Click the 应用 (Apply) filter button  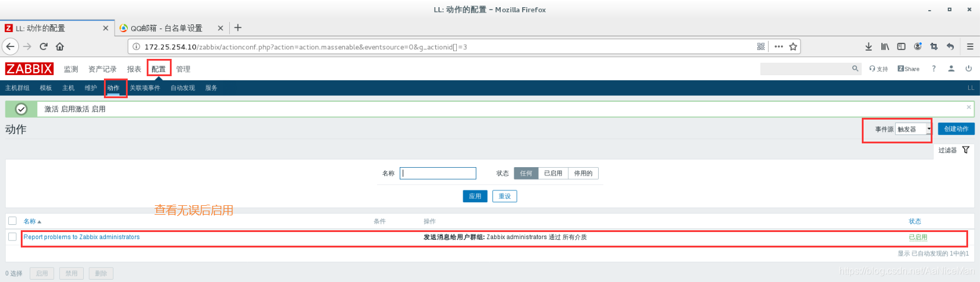tap(475, 196)
